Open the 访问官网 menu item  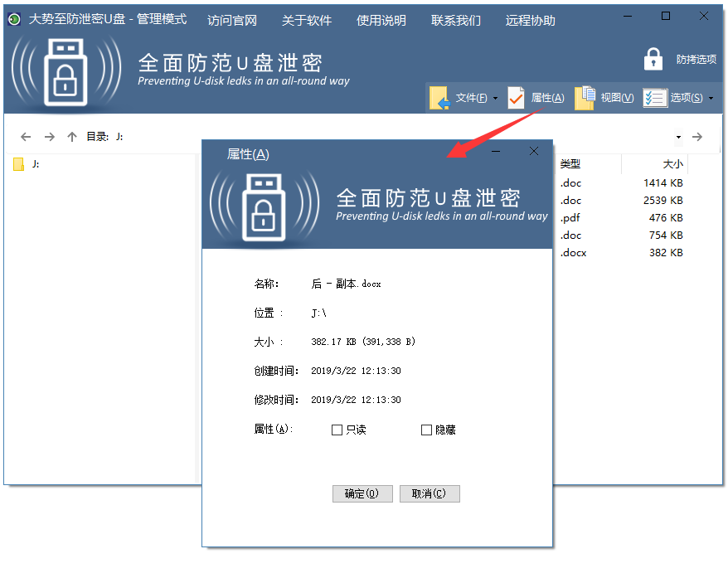(232, 20)
